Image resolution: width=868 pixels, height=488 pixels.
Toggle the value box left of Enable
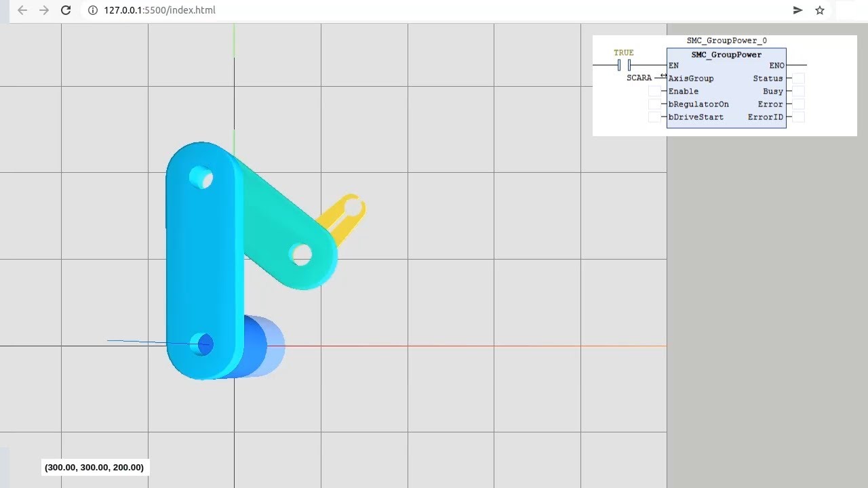pos(654,91)
